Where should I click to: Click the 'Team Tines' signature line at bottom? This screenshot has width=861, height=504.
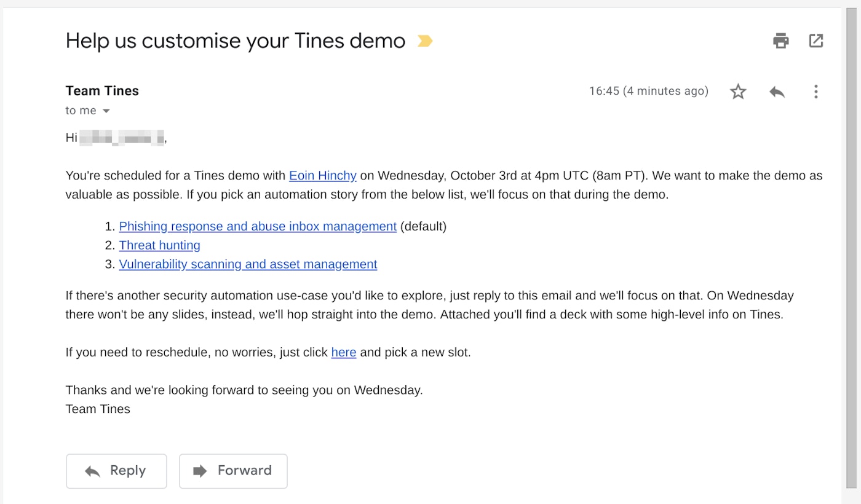pyautogui.click(x=98, y=409)
